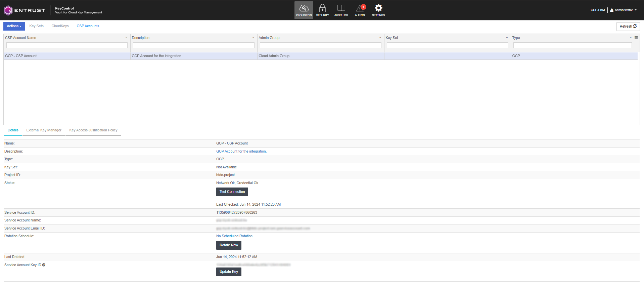Click the GCP Account for the integration cell
Viewport: 644px width, 289px height.
tap(194, 56)
